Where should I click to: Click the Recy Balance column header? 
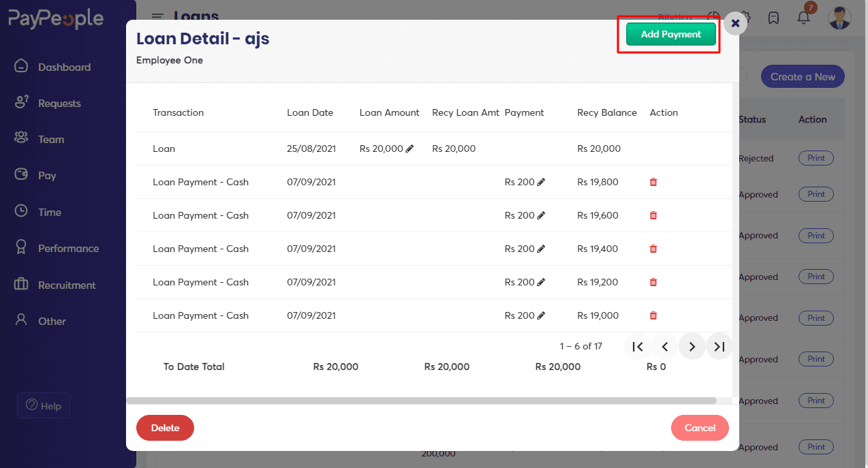pos(607,112)
